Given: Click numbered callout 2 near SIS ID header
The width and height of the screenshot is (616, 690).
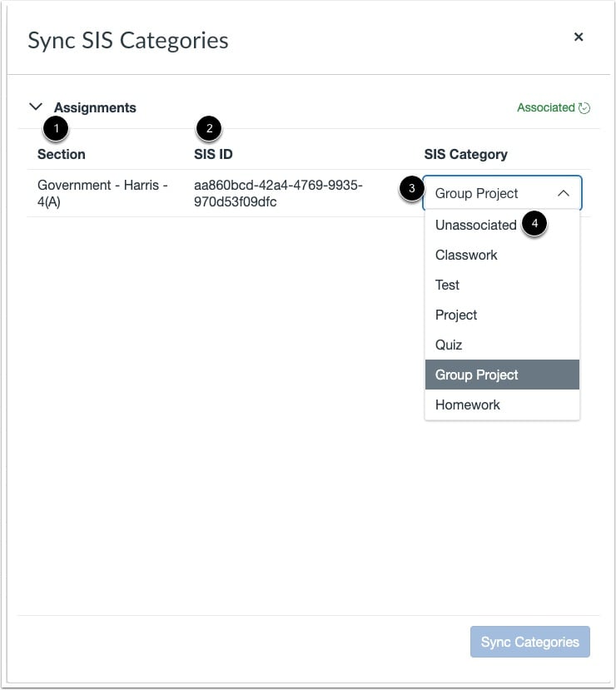Looking at the screenshot, I should (207, 128).
